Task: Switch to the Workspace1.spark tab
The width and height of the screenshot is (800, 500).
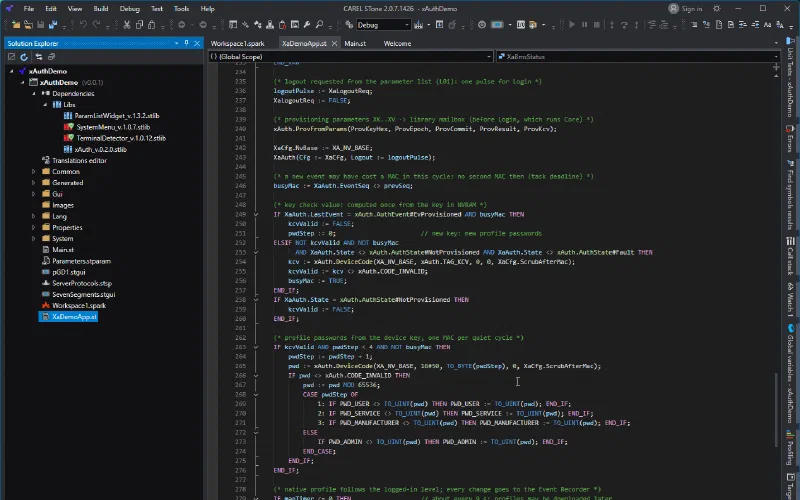Action: [x=237, y=43]
